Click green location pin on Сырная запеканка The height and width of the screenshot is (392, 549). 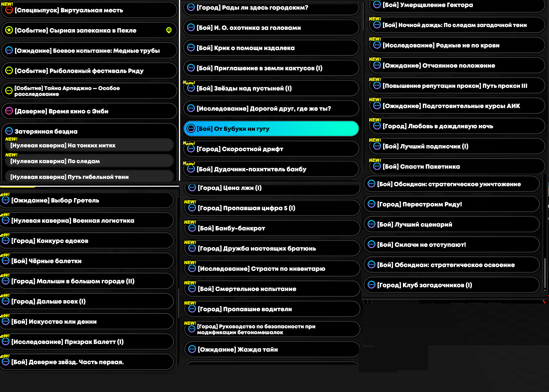tap(169, 30)
